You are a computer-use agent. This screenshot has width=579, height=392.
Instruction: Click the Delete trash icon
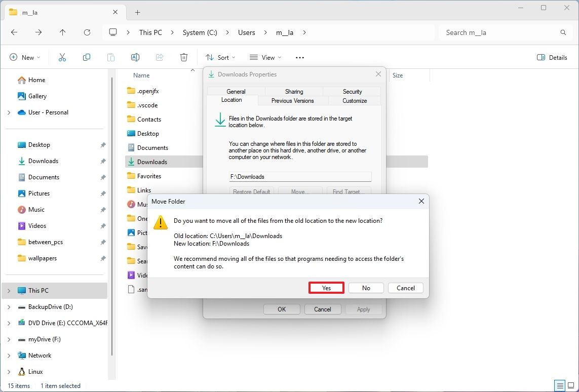[183, 57]
